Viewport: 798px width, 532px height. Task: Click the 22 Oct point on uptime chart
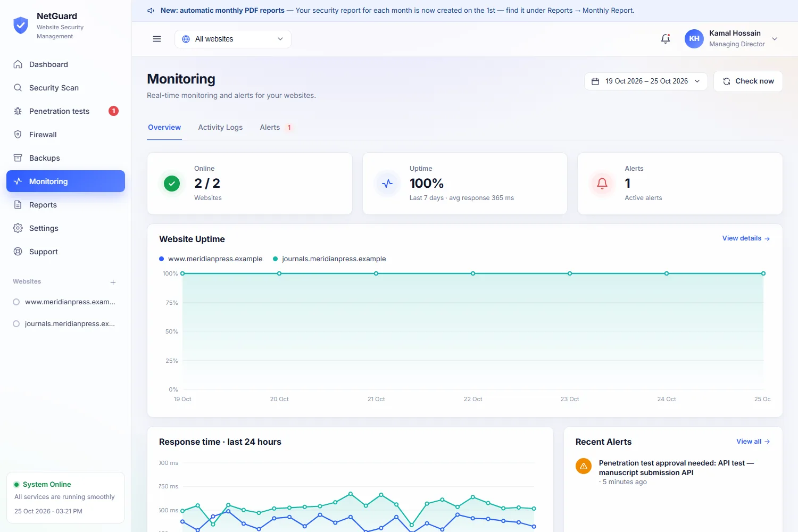coord(473,273)
